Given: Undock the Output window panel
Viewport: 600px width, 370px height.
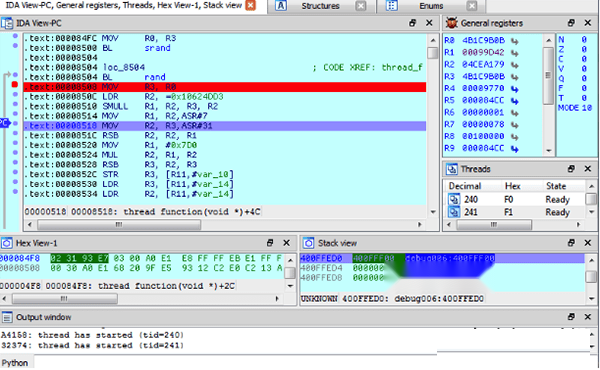Looking at the screenshot, I should [x=571, y=317].
